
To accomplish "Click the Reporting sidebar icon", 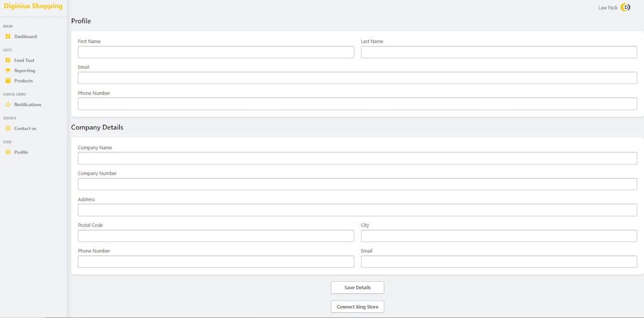I will click(8, 70).
